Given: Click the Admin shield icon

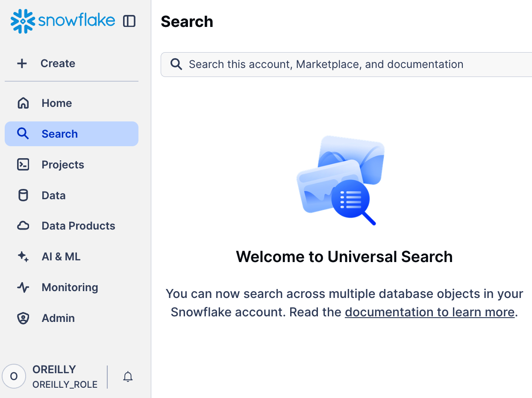Looking at the screenshot, I should coord(23,318).
